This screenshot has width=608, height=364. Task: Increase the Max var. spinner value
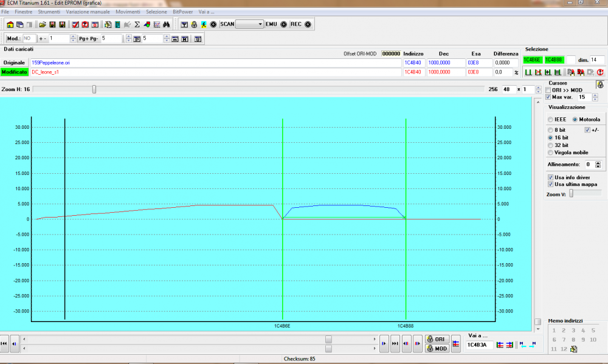[x=595, y=95]
